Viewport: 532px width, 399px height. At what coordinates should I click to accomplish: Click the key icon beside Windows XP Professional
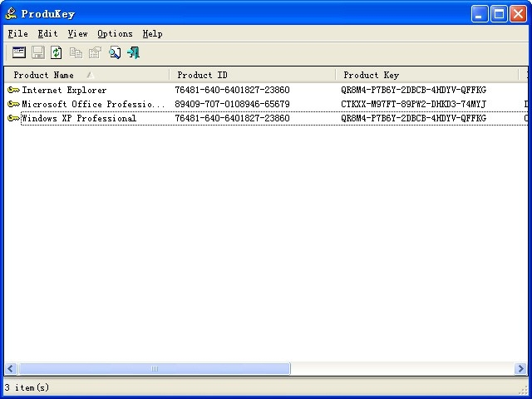coord(13,118)
